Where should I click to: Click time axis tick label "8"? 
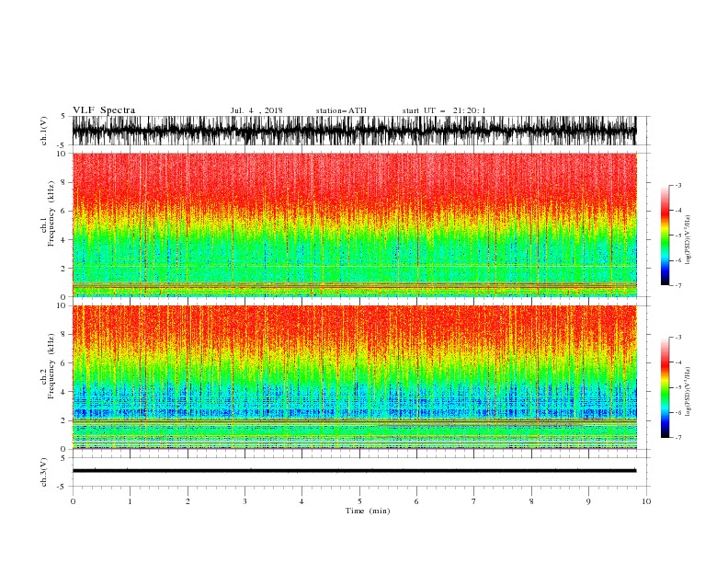[531, 501]
